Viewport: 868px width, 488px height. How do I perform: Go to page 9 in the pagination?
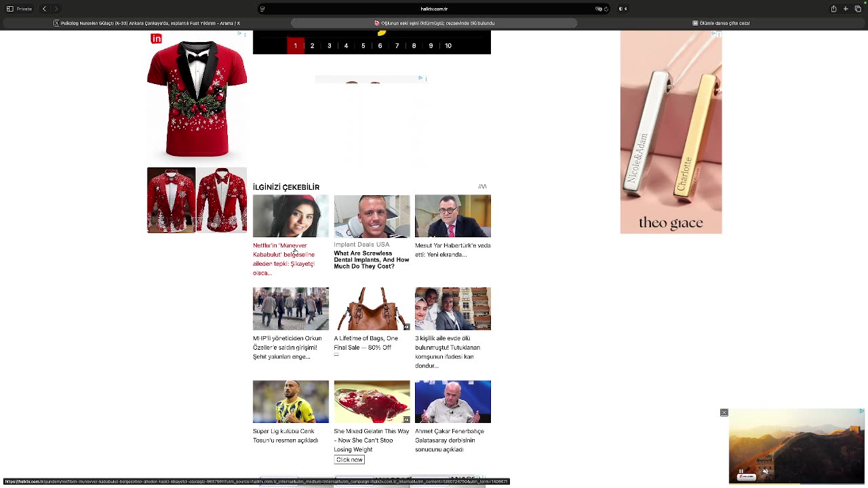431,45
